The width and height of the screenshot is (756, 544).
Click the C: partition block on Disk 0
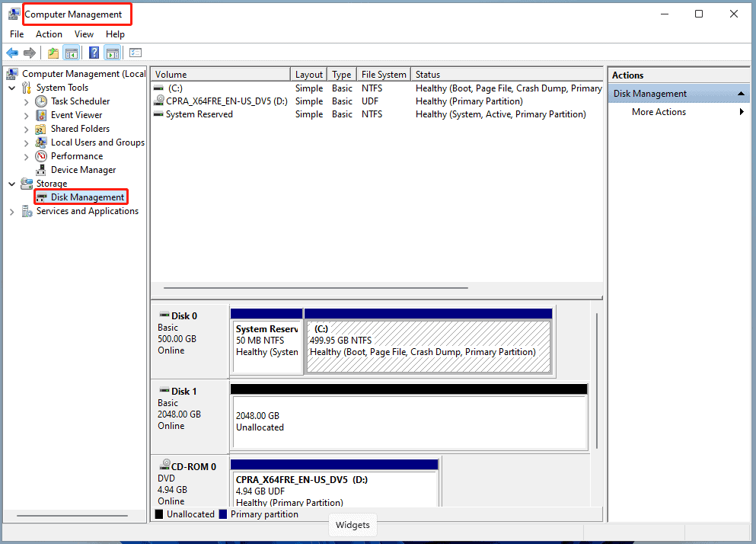[427, 347]
